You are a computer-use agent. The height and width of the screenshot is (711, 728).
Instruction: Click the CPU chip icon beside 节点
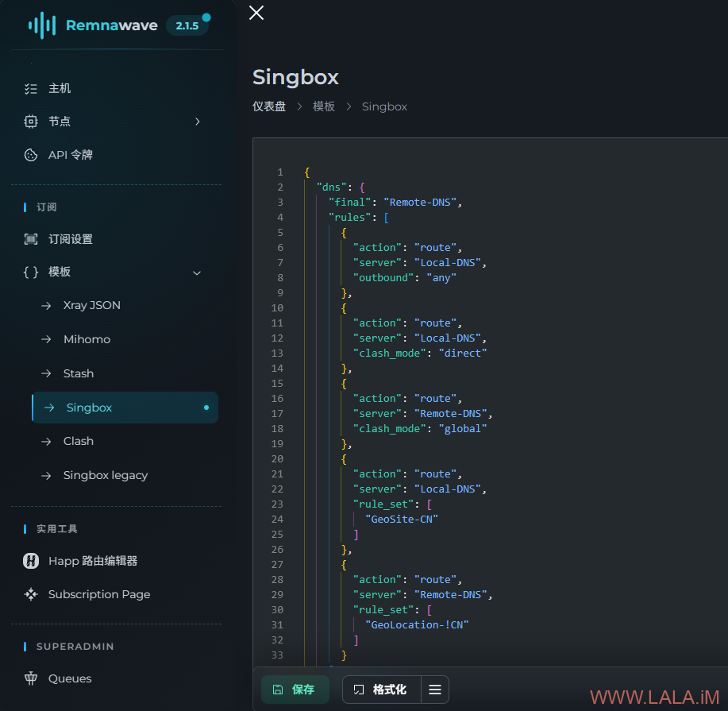31,122
